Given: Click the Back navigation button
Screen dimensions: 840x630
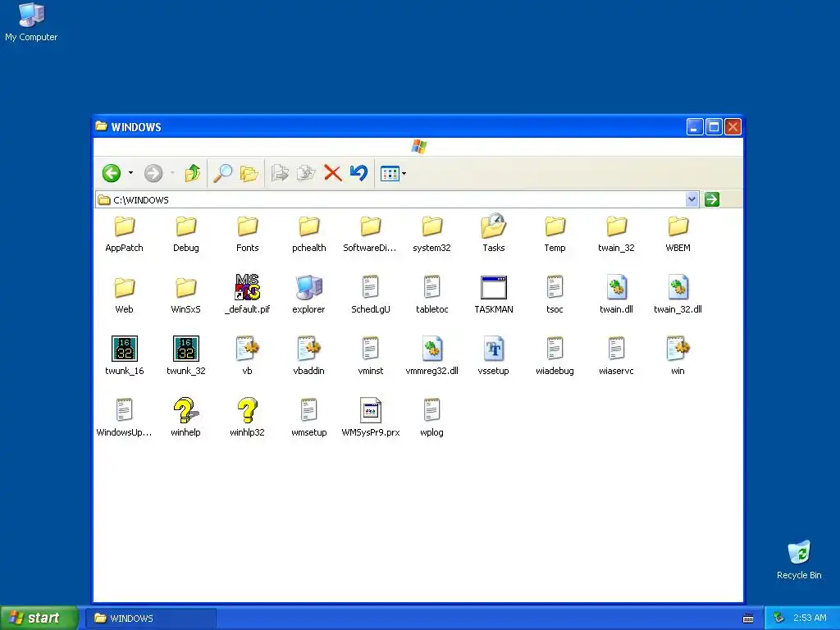Looking at the screenshot, I should [112, 173].
